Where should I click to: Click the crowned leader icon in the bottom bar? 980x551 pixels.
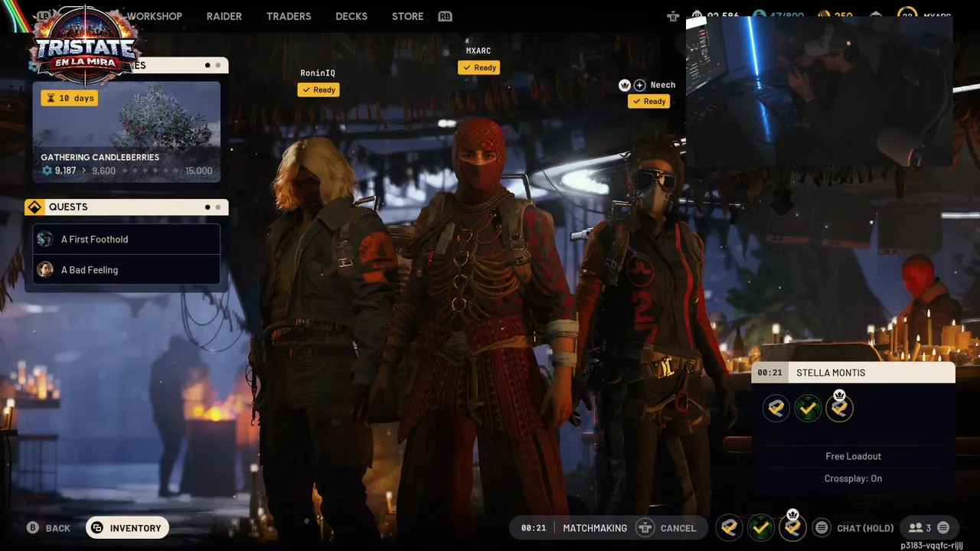click(792, 526)
